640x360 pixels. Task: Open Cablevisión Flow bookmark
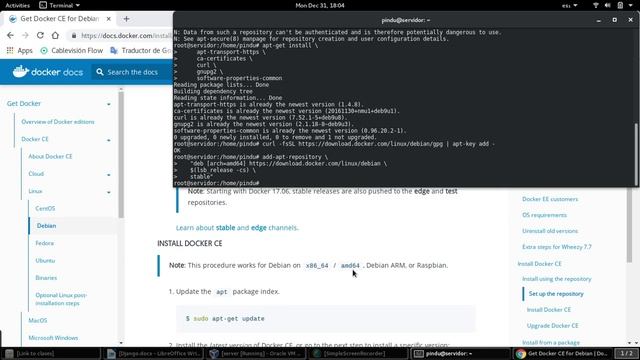tap(71, 51)
